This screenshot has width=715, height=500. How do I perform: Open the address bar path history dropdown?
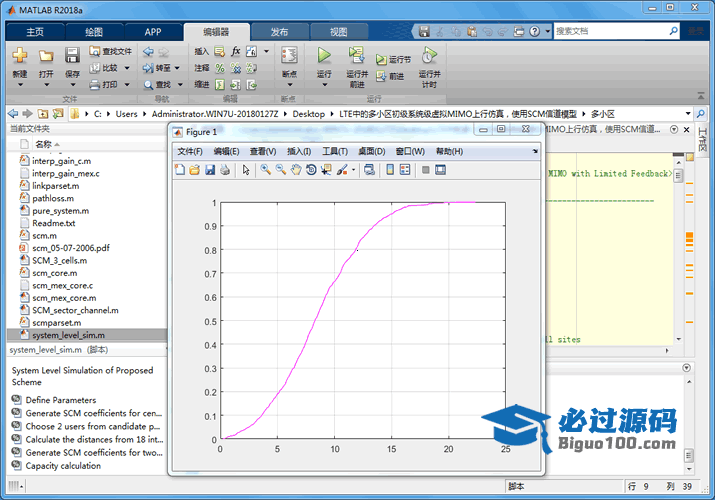pyautogui.click(x=688, y=113)
